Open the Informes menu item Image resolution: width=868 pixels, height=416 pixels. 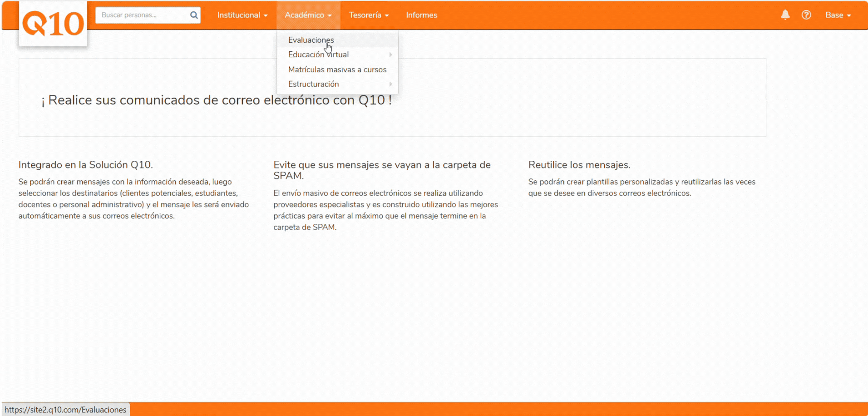tap(421, 15)
